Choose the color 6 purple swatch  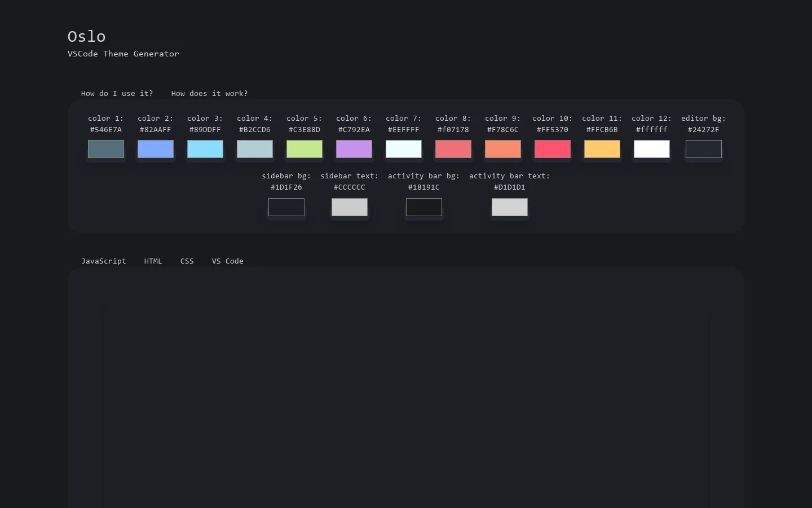pos(354,149)
